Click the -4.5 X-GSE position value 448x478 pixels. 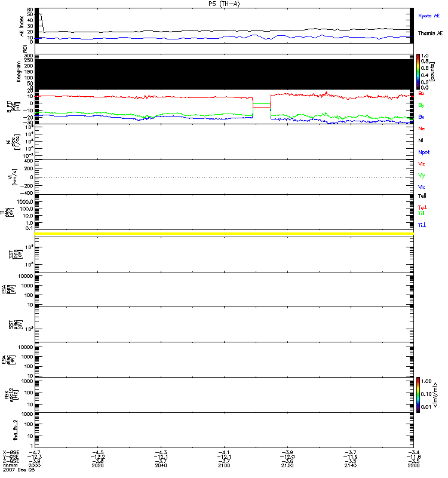click(x=97, y=453)
